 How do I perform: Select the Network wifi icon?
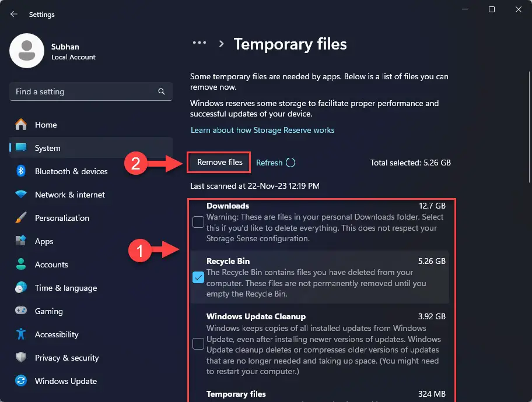(21, 194)
